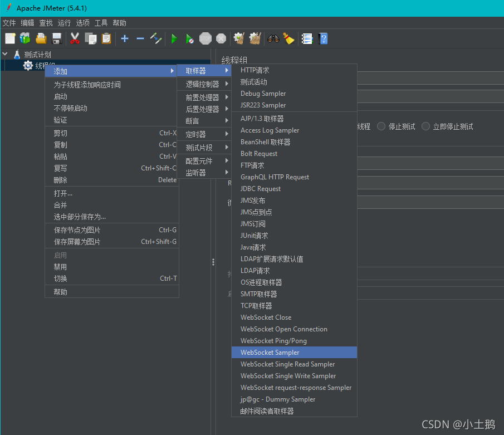
Task: Click the Reset Search broom icon
Action: pyautogui.click(x=288, y=38)
